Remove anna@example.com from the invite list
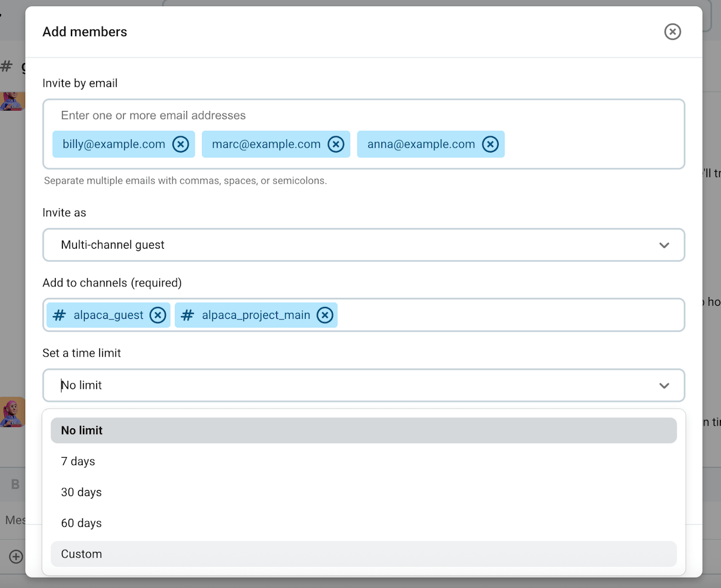The height and width of the screenshot is (588, 721). pos(490,144)
